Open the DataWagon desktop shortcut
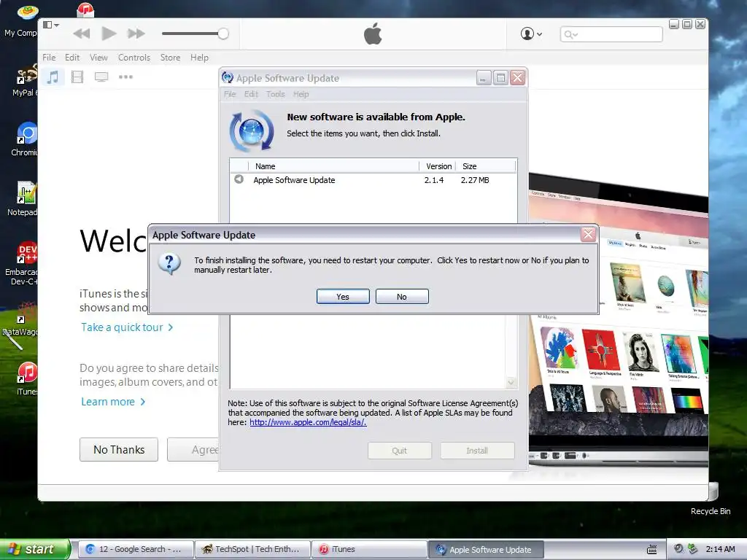Screen dimensions: 747x560 (21, 319)
